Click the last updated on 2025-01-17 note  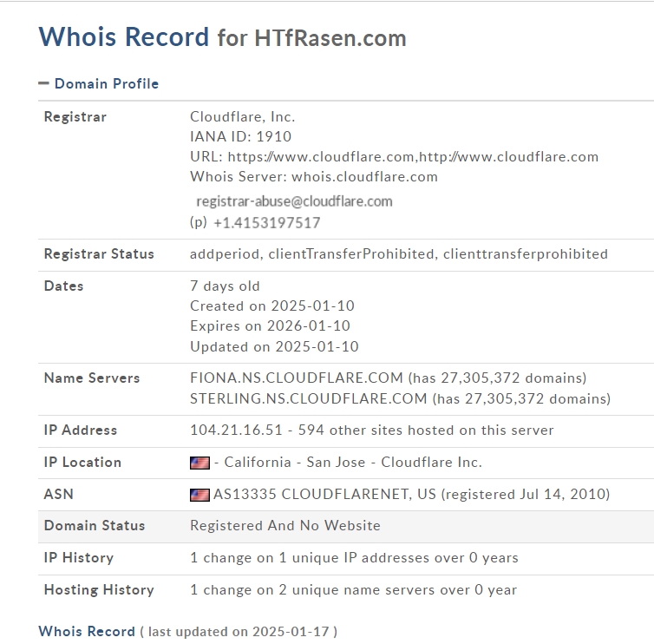[239, 632]
